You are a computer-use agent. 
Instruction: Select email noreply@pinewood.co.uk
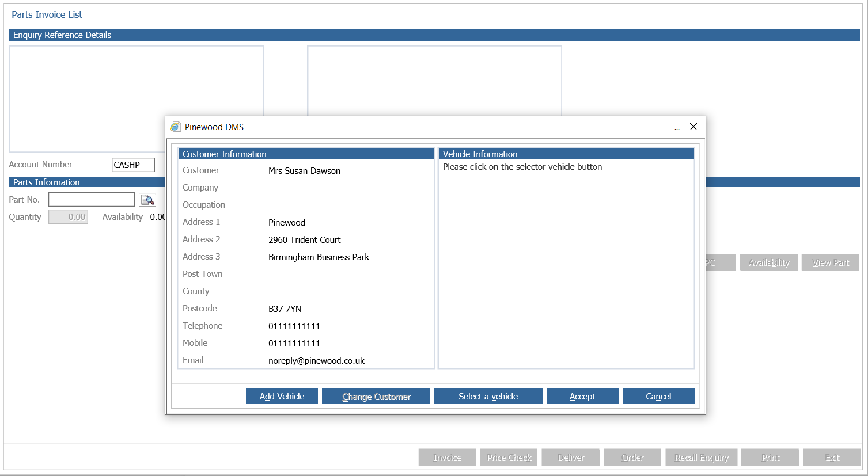pyautogui.click(x=316, y=361)
